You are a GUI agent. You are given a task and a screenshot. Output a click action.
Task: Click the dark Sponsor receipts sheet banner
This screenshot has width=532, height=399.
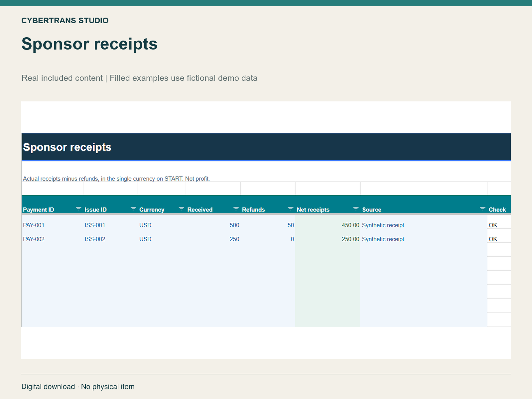(x=266, y=147)
